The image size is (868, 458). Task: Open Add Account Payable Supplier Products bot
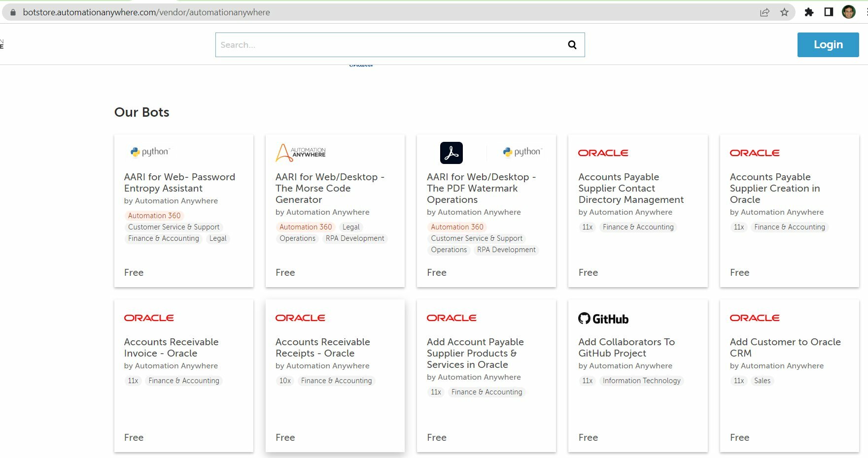475,353
